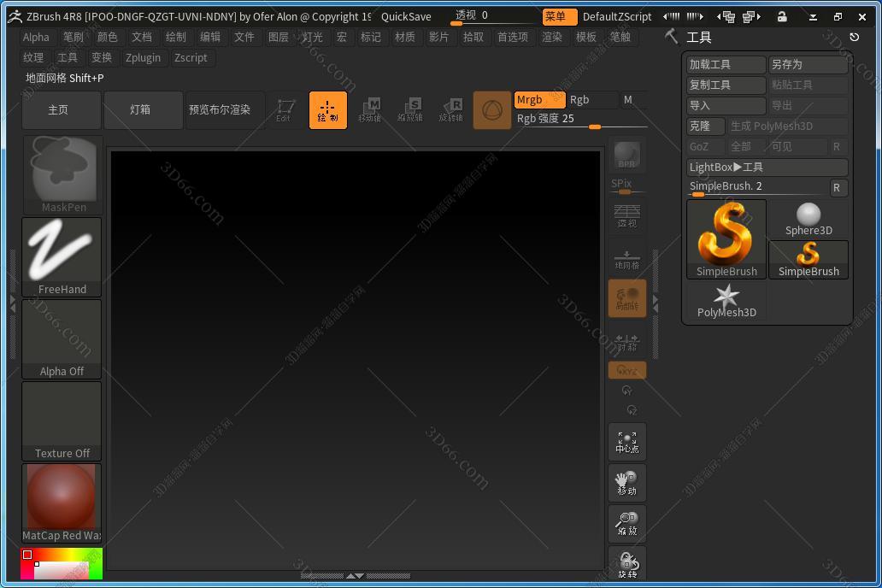Click the 缩放 zoom view icon
The image size is (882, 588).
click(626, 525)
